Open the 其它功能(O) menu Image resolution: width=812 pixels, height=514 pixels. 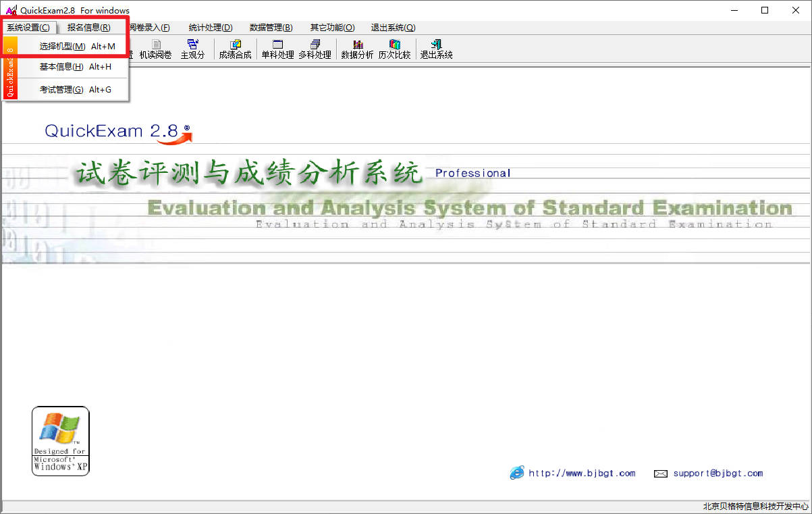332,28
